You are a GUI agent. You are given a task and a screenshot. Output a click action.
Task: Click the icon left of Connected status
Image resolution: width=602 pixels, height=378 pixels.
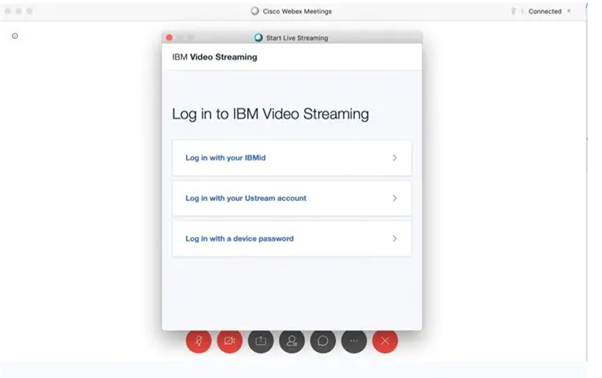click(x=513, y=11)
